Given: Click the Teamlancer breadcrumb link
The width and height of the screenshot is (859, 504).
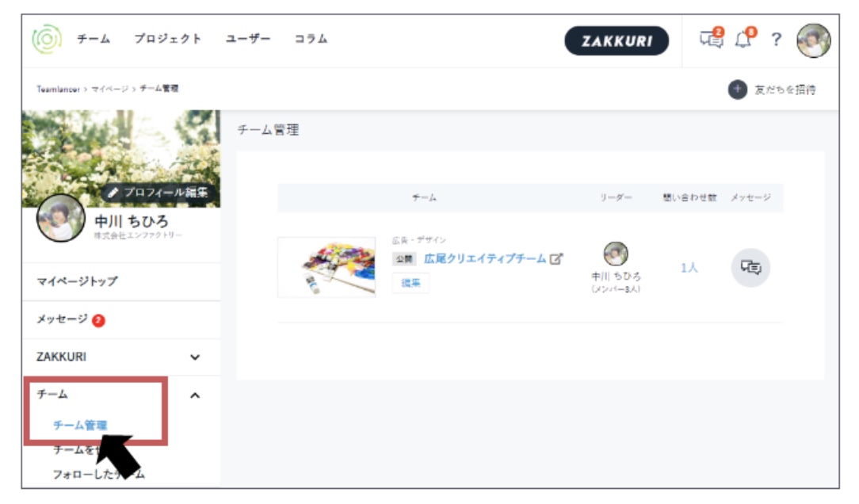Looking at the screenshot, I should click(x=58, y=89).
